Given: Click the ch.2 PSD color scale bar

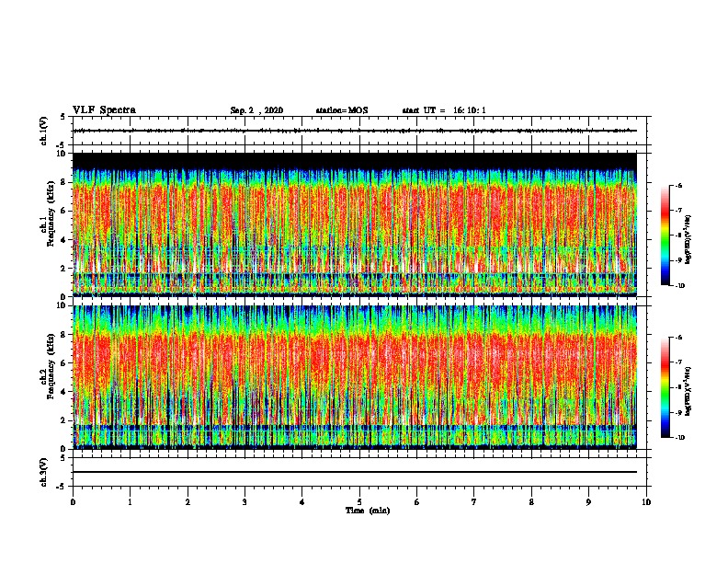Looking at the screenshot, I should [x=665, y=387].
